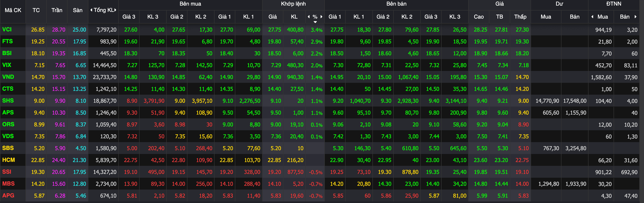
Task: Click SHS buy KL 3 value 3,791,90
Action: (x=154, y=101)
